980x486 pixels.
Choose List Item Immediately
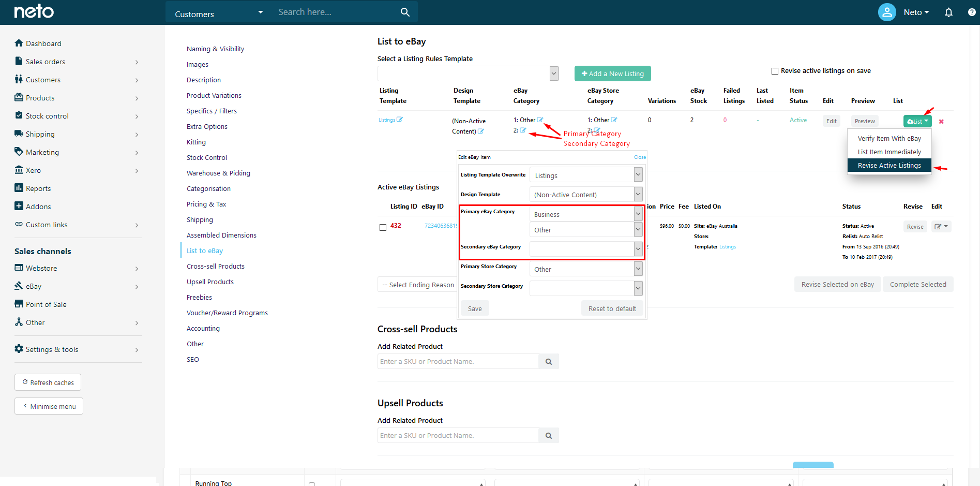889,152
